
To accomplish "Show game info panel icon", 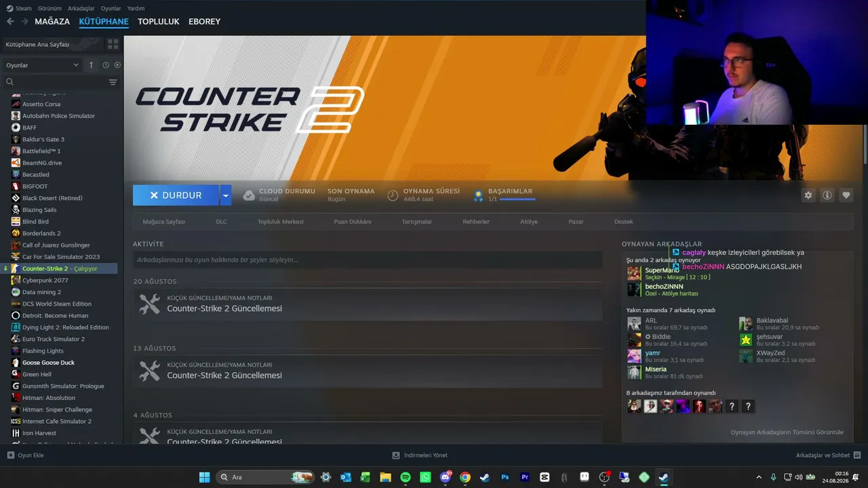I will pyautogui.click(x=827, y=195).
